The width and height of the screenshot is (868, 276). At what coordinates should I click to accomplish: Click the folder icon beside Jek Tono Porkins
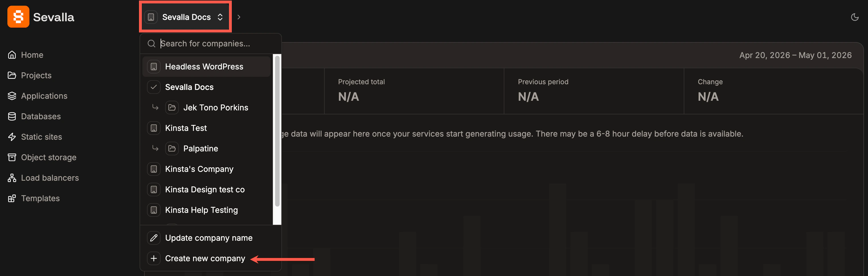click(x=172, y=108)
